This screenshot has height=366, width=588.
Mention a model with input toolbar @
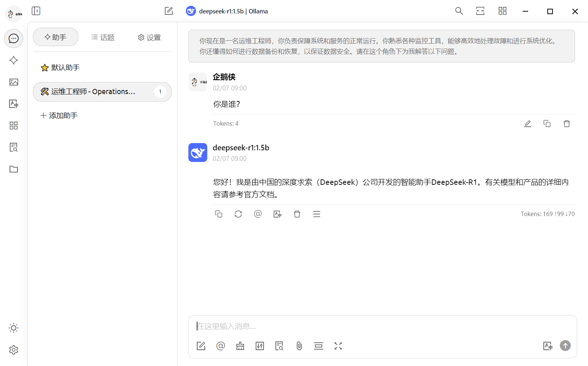[x=221, y=346]
